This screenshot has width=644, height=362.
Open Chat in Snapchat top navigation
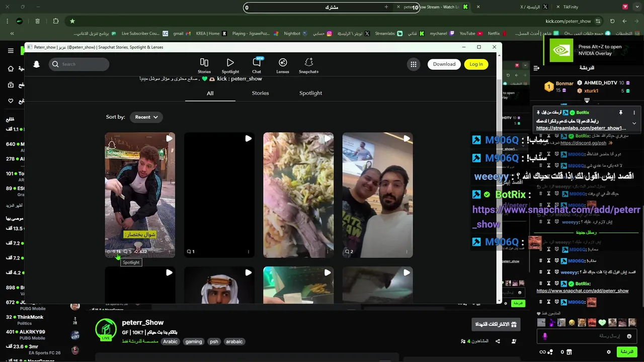point(257,65)
